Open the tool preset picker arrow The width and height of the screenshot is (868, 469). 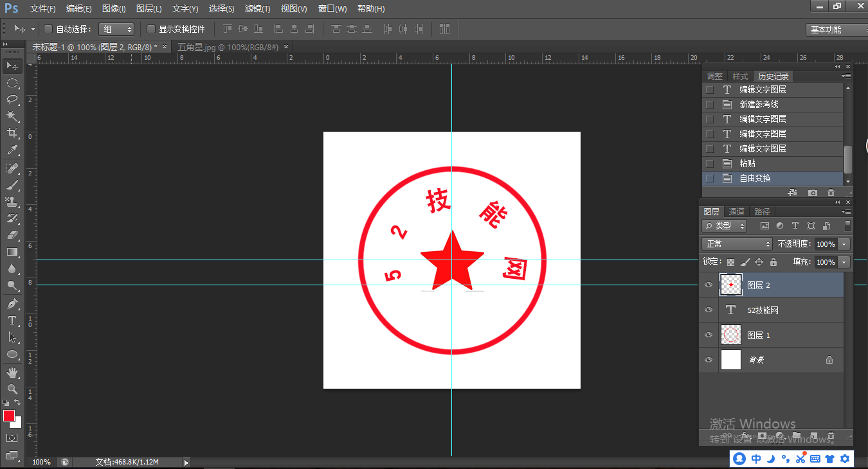33,29
